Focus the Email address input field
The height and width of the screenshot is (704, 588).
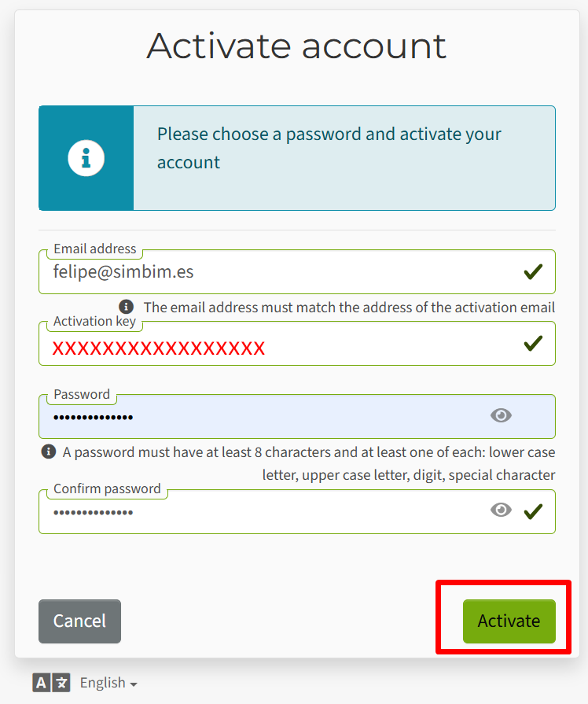(275, 272)
